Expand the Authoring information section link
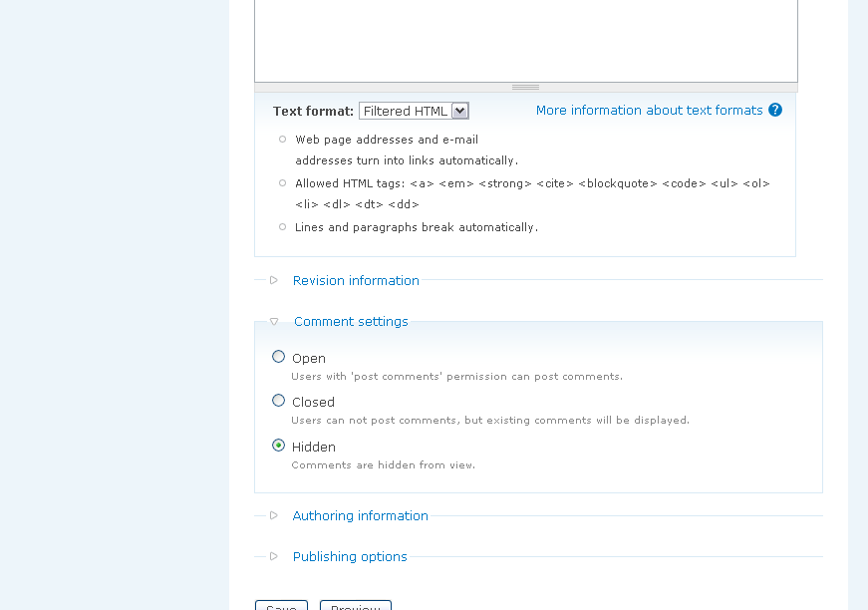 360,516
